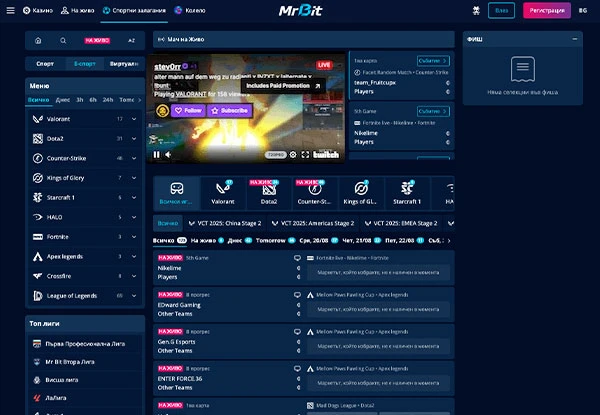Expand the Kings of Glory chevron
600x415 pixels.
(x=134, y=178)
